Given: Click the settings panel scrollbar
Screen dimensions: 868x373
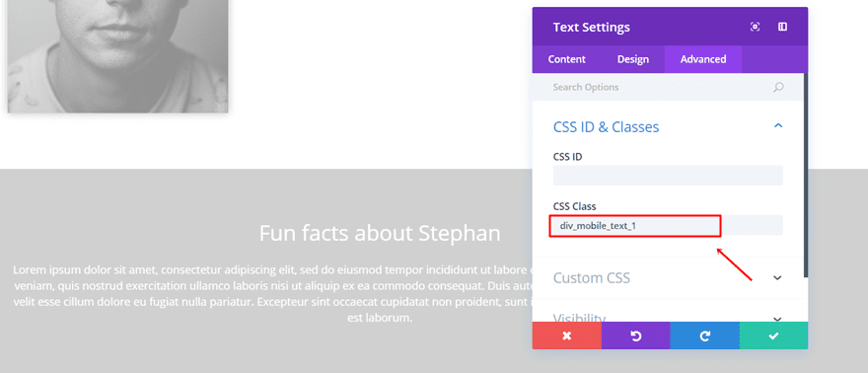Looking at the screenshot, I should coord(806,175).
